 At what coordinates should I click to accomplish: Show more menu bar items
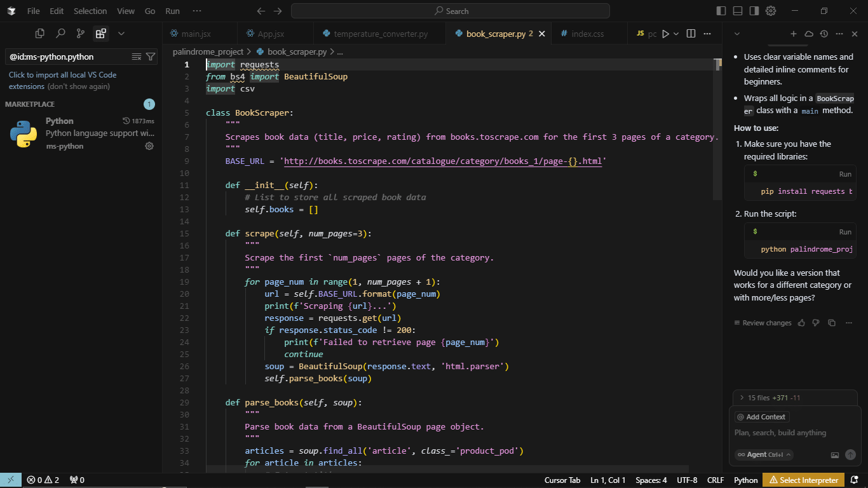(197, 11)
